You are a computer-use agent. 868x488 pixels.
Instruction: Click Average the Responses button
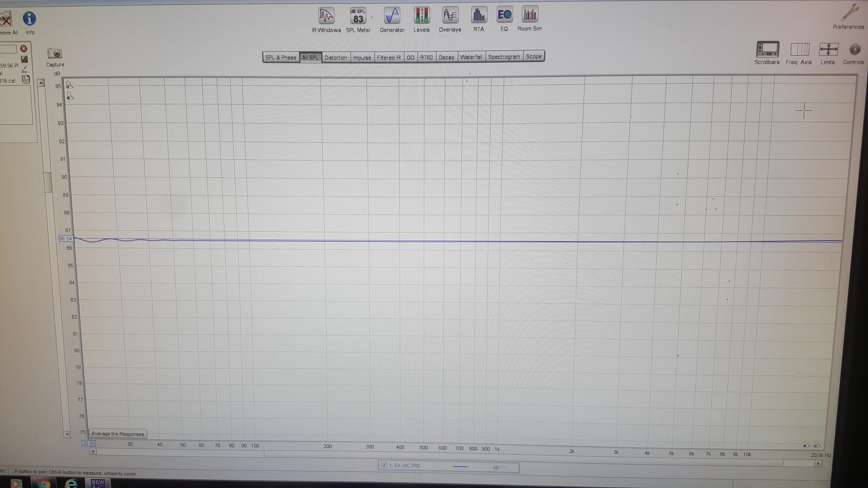118,434
